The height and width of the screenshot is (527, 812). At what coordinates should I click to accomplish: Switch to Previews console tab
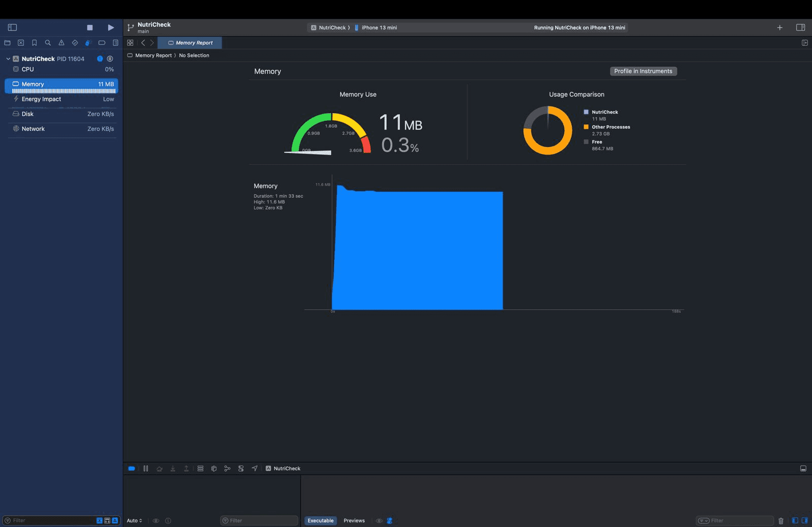click(354, 521)
